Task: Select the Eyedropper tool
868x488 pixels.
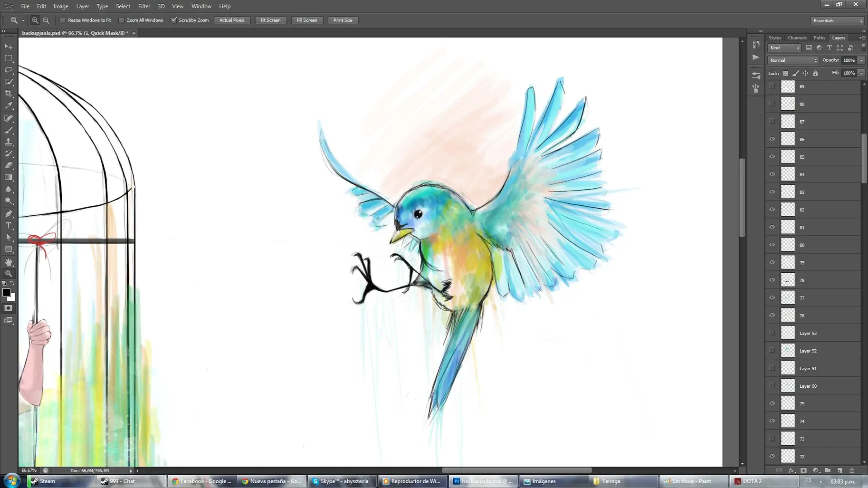Action: coord(9,105)
